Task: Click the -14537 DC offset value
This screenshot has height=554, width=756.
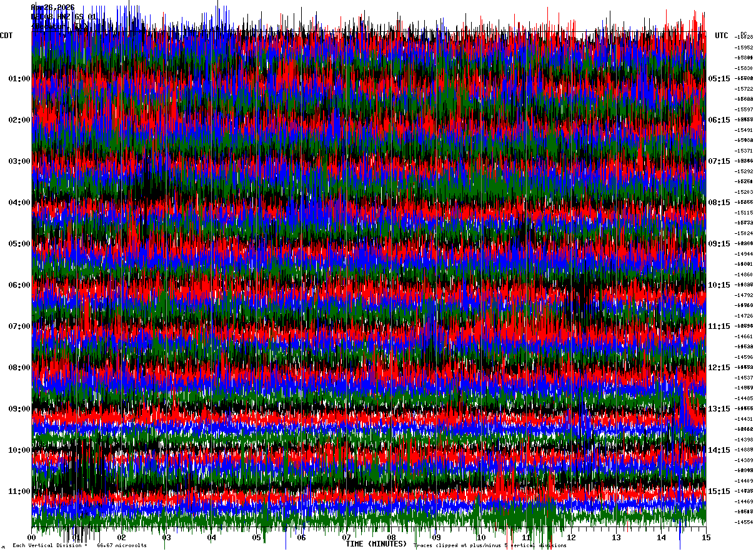Action: (744, 378)
